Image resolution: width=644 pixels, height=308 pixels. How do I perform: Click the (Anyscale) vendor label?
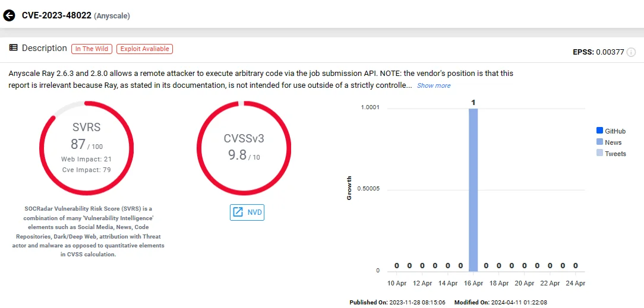click(112, 17)
